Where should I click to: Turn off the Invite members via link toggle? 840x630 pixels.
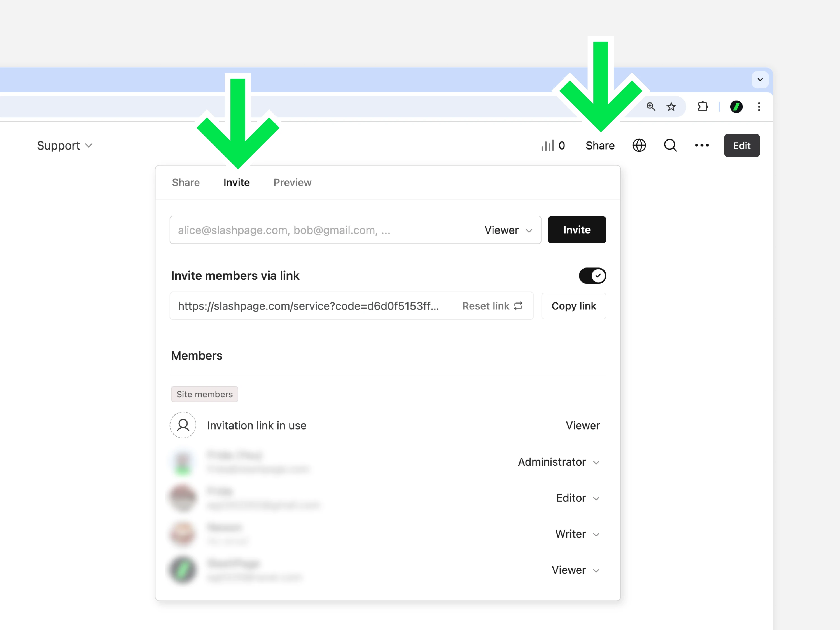592,276
